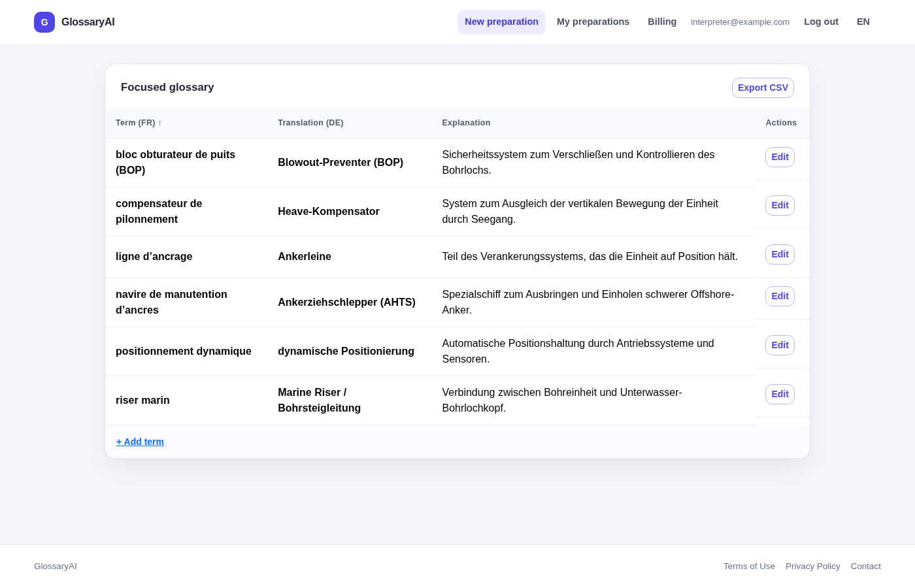
Task: Select the translation 'Ankerziehschlepper (AHTS)'
Action: point(346,302)
